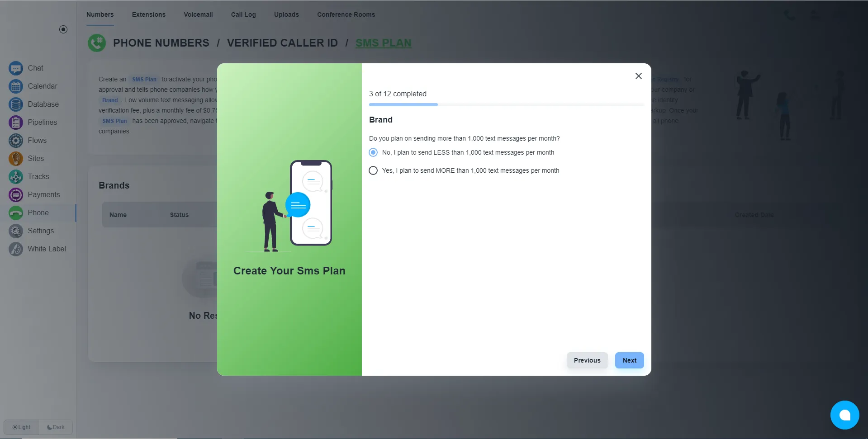
Task: Open the Phone sidebar icon
Action: [16, 213]
